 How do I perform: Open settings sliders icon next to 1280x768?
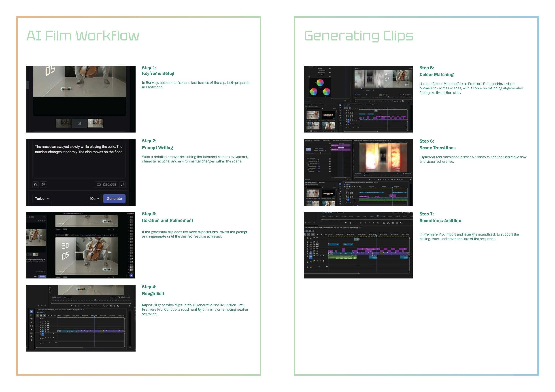(123, 185)
